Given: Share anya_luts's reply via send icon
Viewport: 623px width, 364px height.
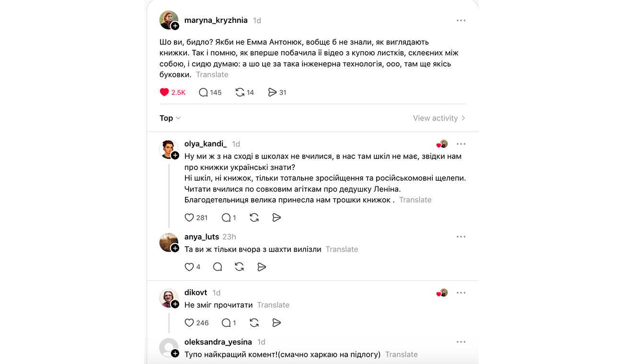Looking at the screenshot, I should tap(262, 267).
